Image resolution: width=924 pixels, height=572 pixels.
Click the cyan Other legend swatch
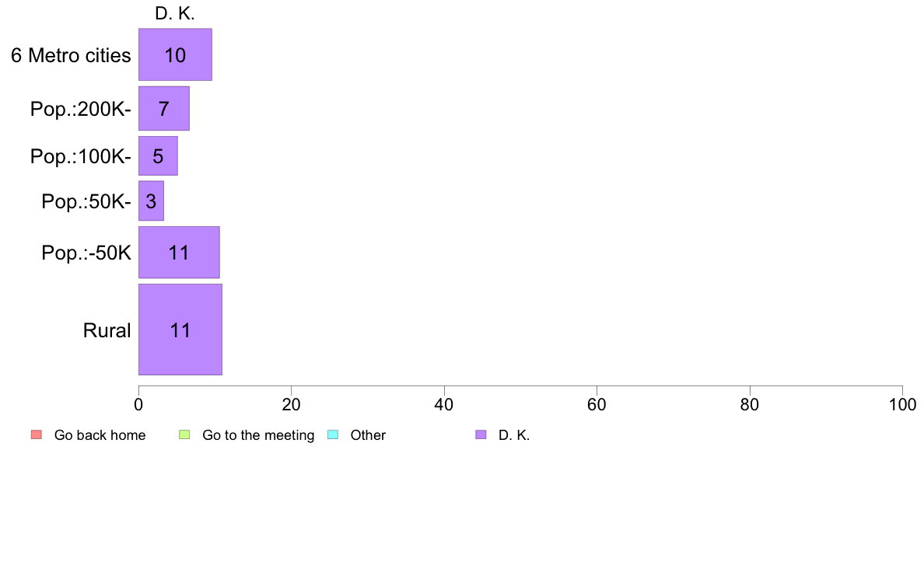point(333,434)
